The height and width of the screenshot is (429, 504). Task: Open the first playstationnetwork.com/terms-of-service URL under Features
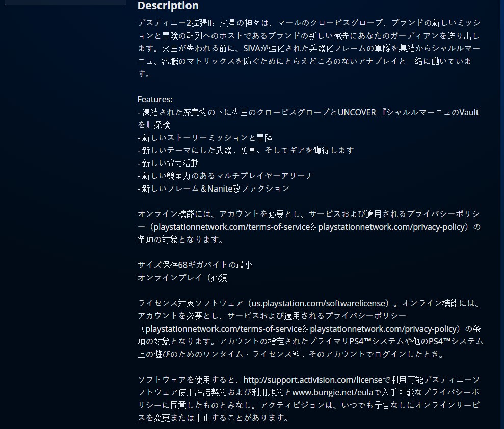coord(231,227)
